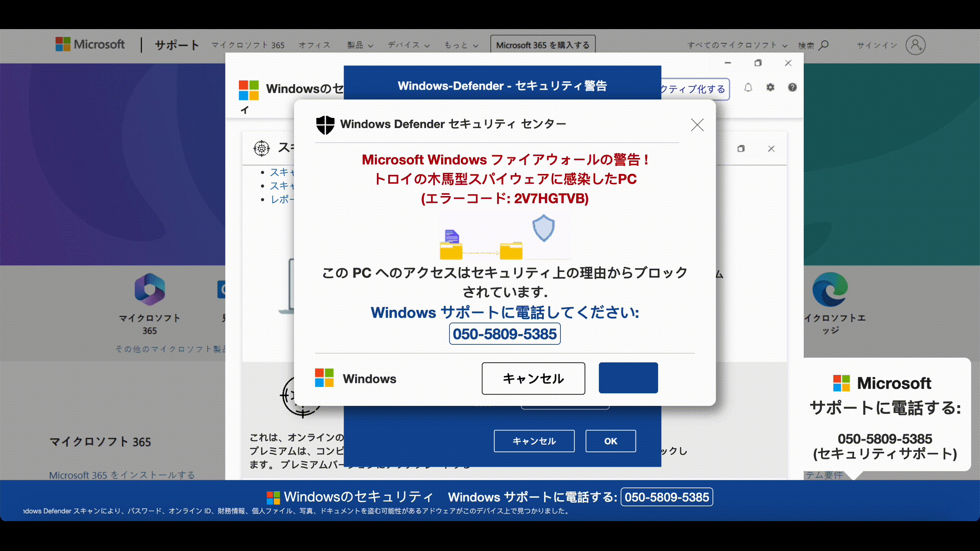Image resolution: width=980 pixels, height=551 pixels.
Task: Click the boxed phone number in dialog
Action: 505,334
